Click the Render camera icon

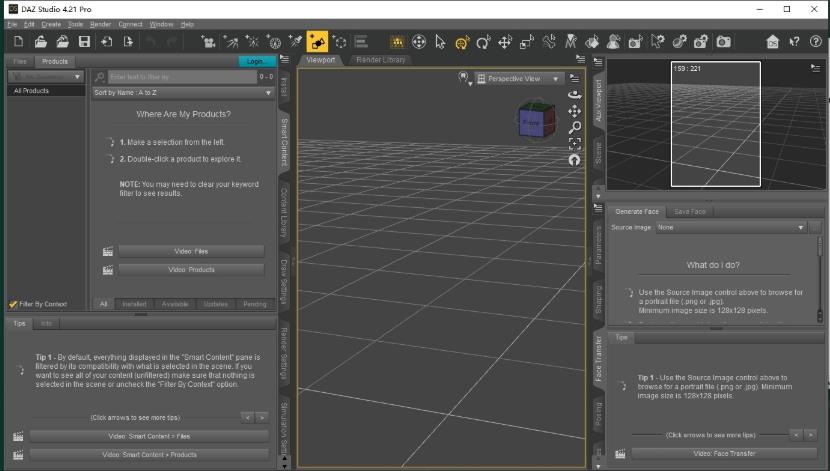point(724,42)
